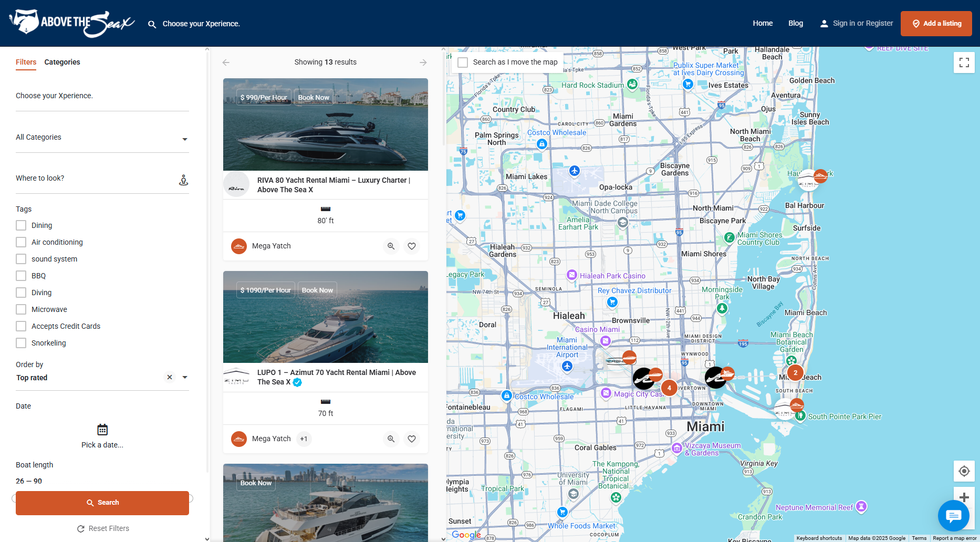Click the Mega Yatch category icon on LUPO 1 card
This screenshot has width=980, height=542.
(239, 439)
